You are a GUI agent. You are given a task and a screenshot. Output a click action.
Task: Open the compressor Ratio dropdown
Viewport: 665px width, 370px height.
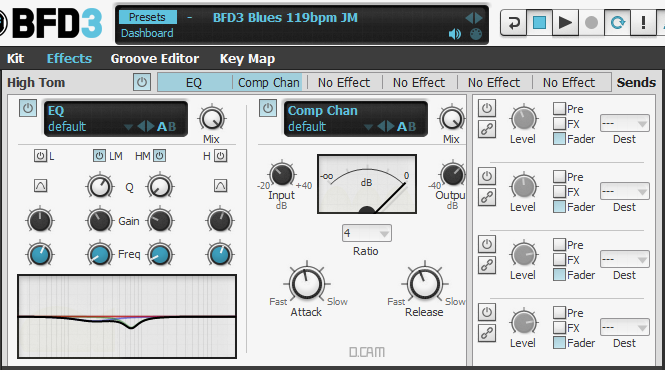pos(367,233)
